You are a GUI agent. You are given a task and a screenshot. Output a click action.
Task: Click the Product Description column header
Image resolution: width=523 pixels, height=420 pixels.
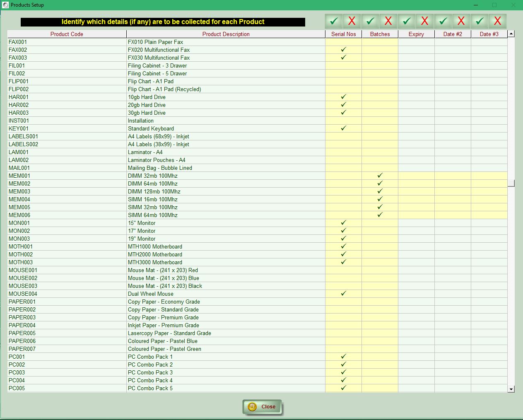[226, 34]
